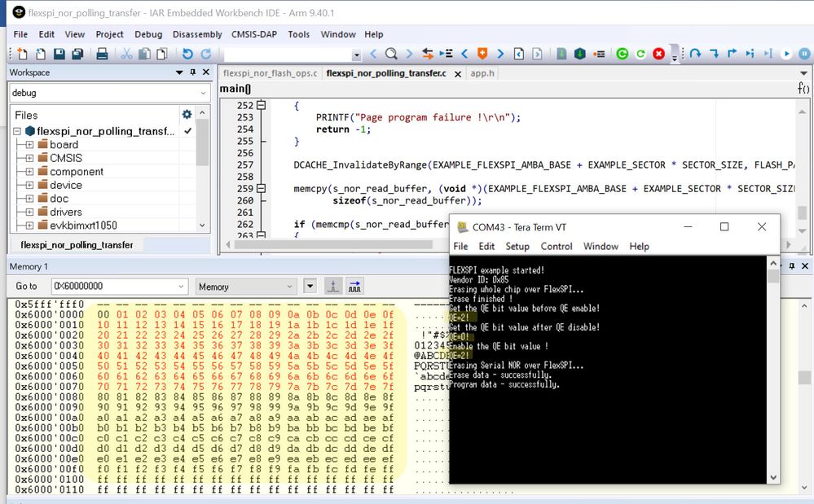Collapse the flexspi_nor_polling_transfer project node
814x504 pixels.
point(17,131)
